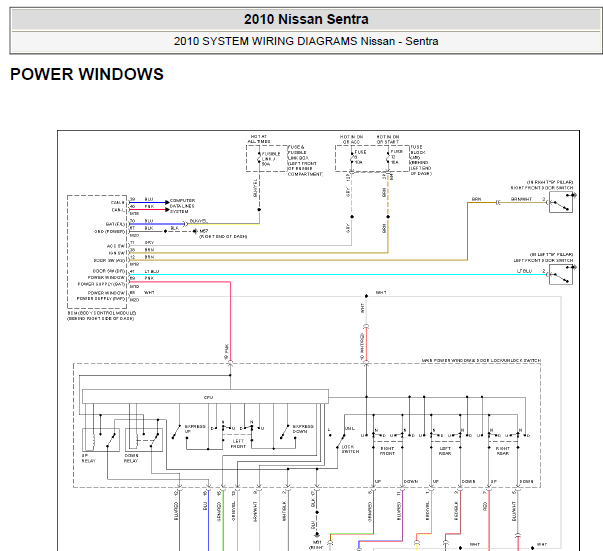Click the "HOT AT ALL TIMES" label
Viewport: 603px width, 551px height.
click(259, 139)
